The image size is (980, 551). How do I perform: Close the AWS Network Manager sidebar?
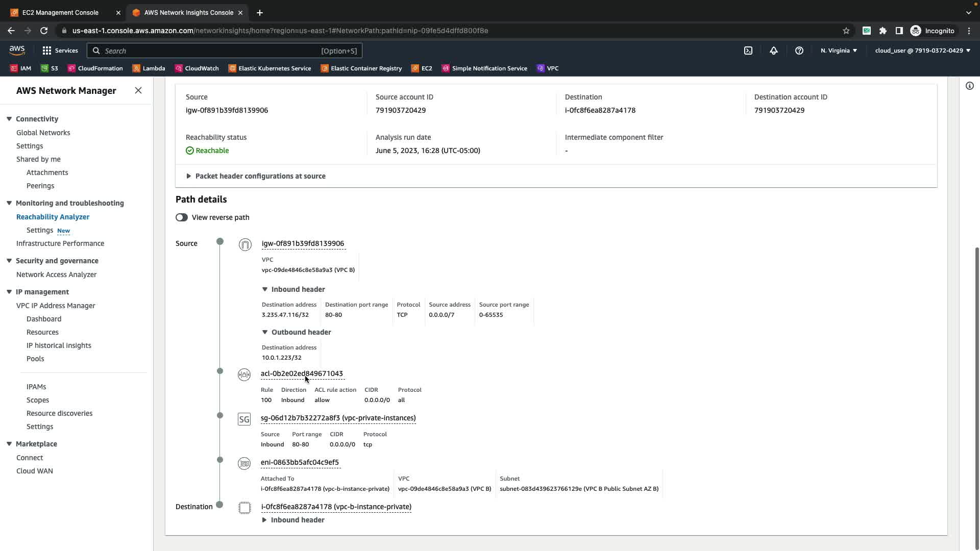[138, 90]
